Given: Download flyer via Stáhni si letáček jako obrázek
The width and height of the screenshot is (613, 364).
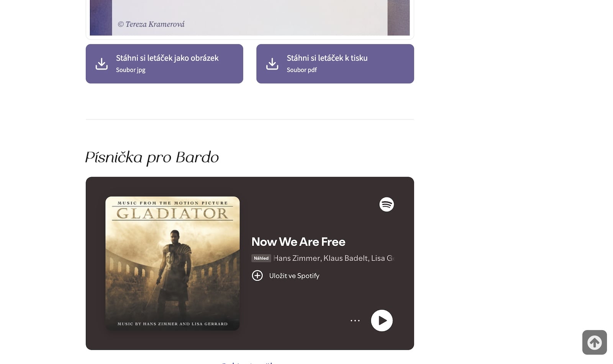Looking at the screenshot, I should 167,58.
